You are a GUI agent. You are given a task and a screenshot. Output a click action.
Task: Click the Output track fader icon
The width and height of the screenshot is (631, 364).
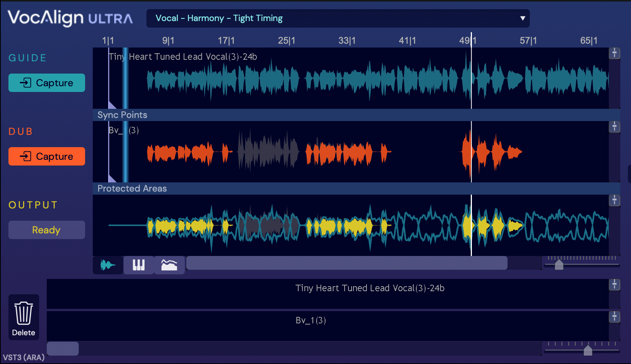click(x=615, y=200)
